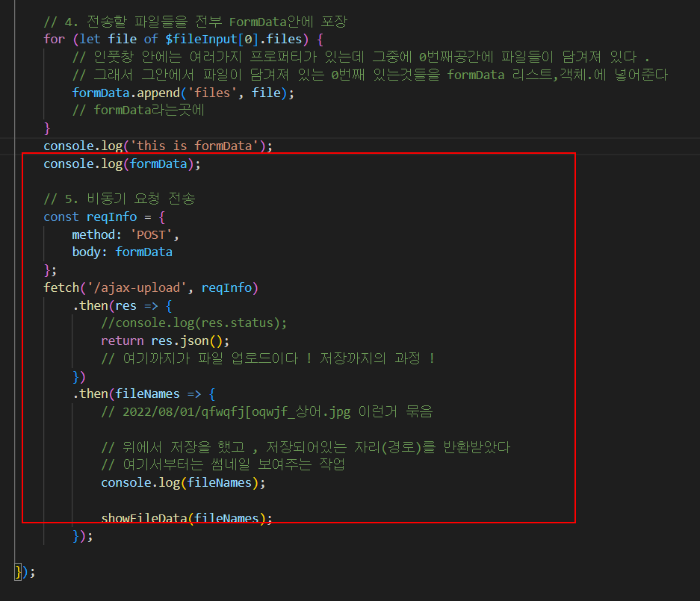
Task: Click the comment '// 5. 비동기 요청 전송'
Action: (x=120, y=199)
